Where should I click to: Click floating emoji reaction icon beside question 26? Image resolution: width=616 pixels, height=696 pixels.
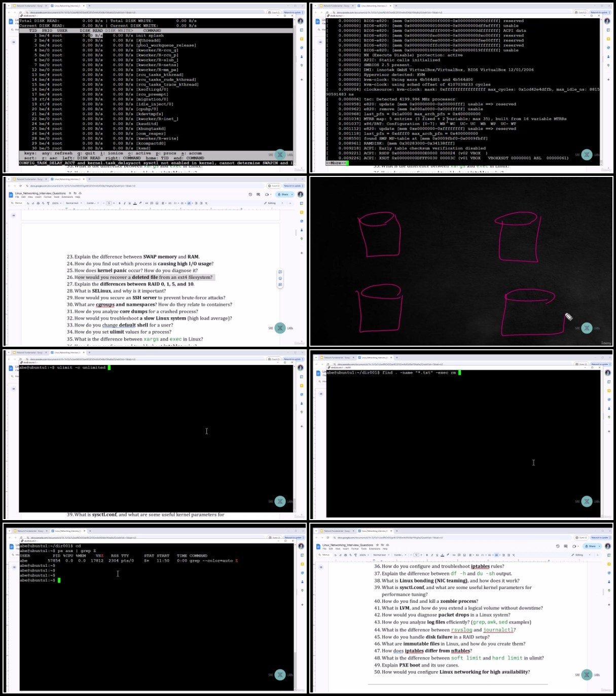tap(280, 278)
